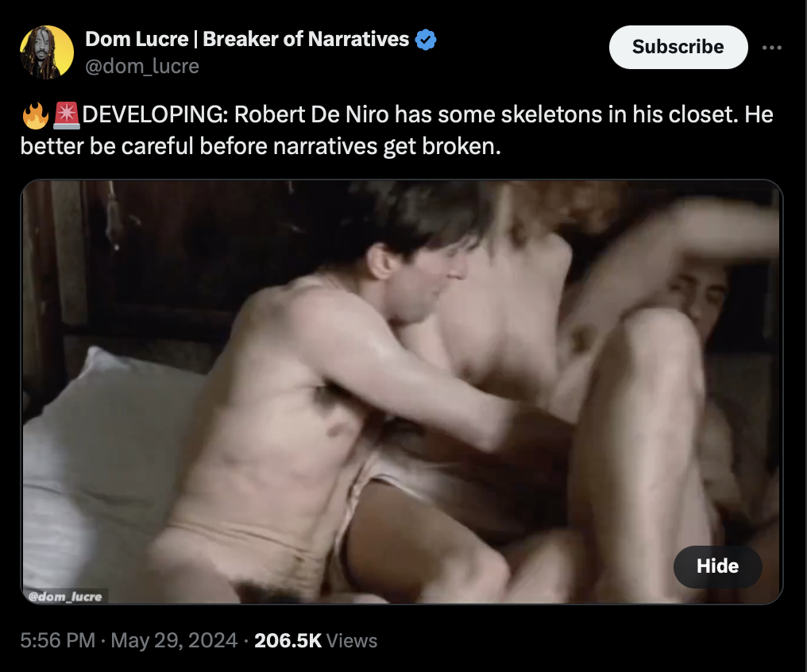Image resolution: width=807 pixels, height=672 pixels.
Task: Click the tweet's second line about narratives
Action: pyautogui.click(x=261, y=146)
